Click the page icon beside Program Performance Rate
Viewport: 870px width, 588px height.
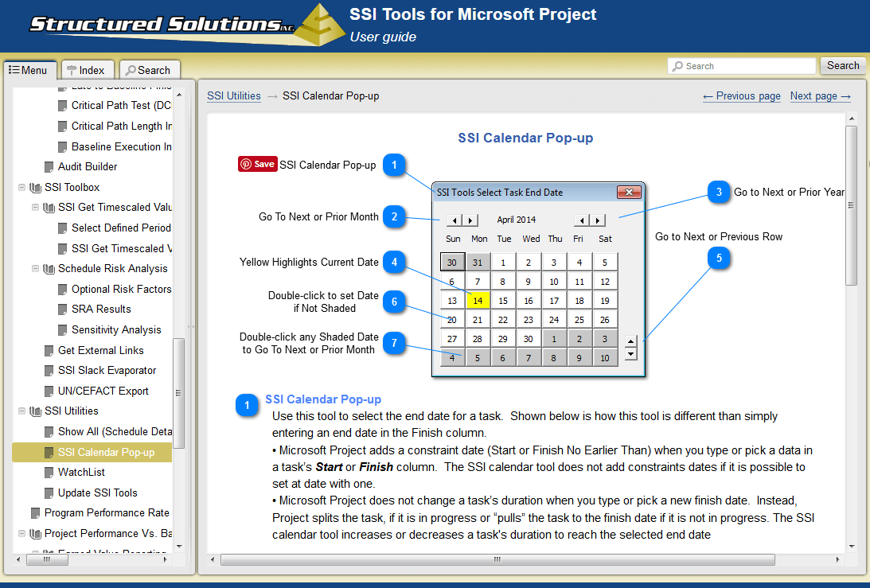36,513
